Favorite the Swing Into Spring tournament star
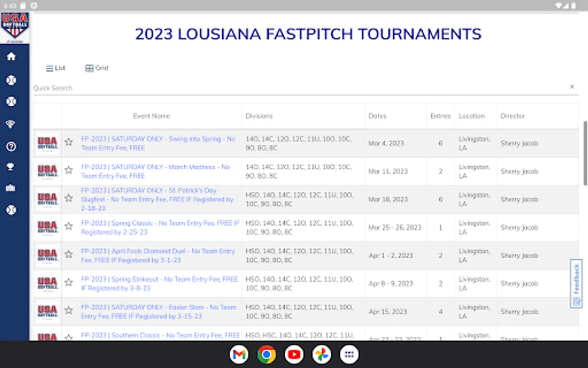This screenshot has height=368, width=588. (68, 142)
